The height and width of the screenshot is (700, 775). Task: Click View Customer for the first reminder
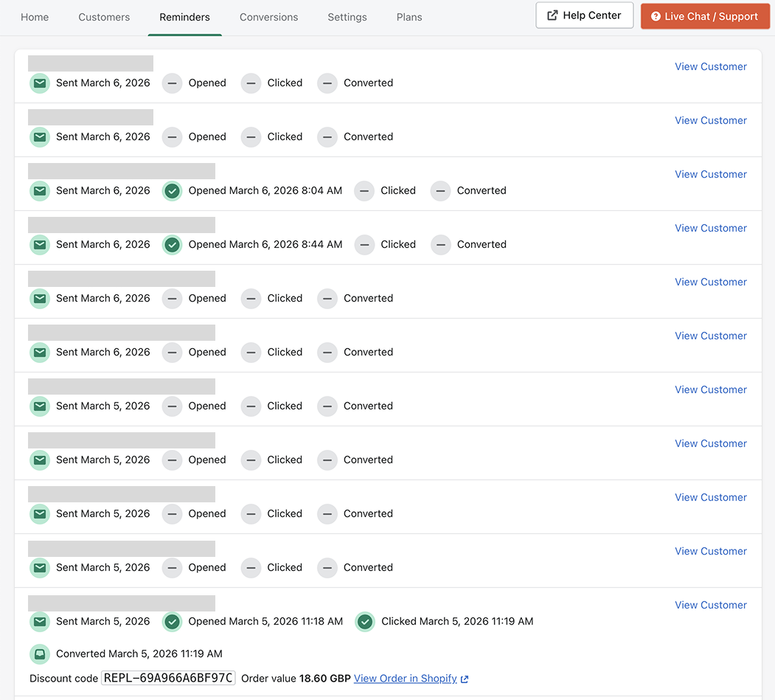click(x=711, y=66)
